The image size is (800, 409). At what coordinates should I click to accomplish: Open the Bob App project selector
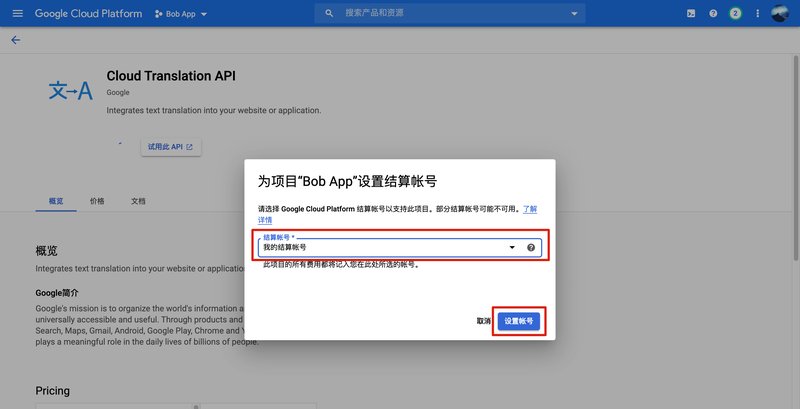pos(181,14)
